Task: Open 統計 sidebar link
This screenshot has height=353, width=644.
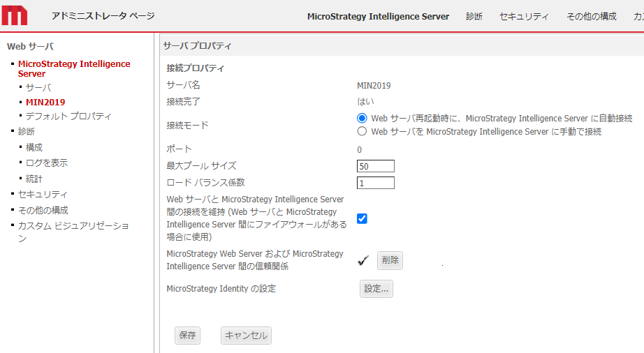Action: [34, 179]
